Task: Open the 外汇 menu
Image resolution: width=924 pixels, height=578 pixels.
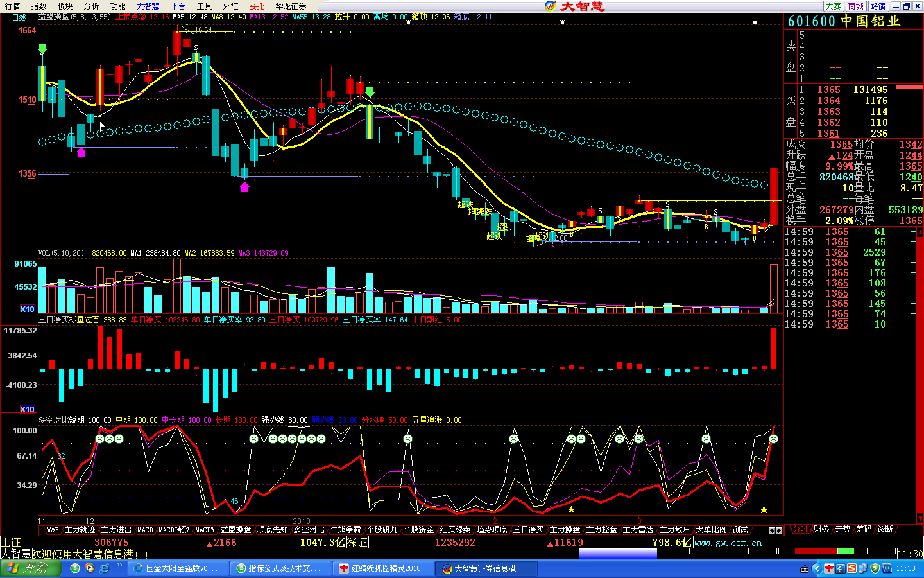Action: pos(230,6)
